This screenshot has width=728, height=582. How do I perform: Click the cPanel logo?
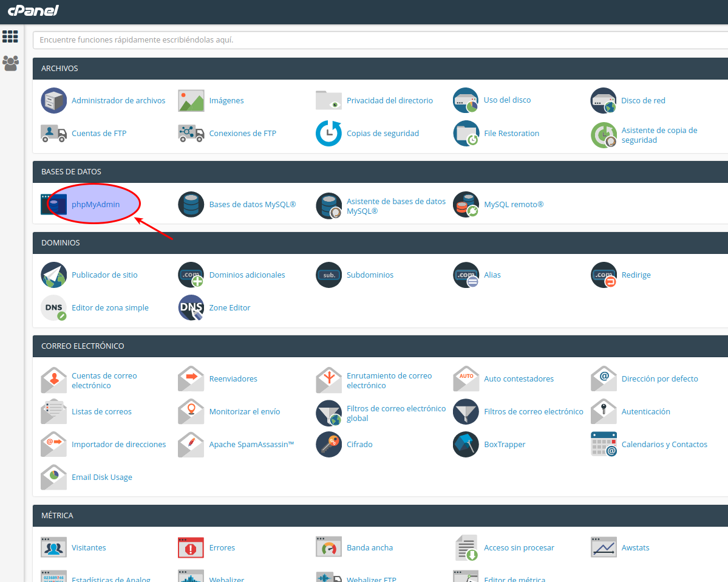33,11
